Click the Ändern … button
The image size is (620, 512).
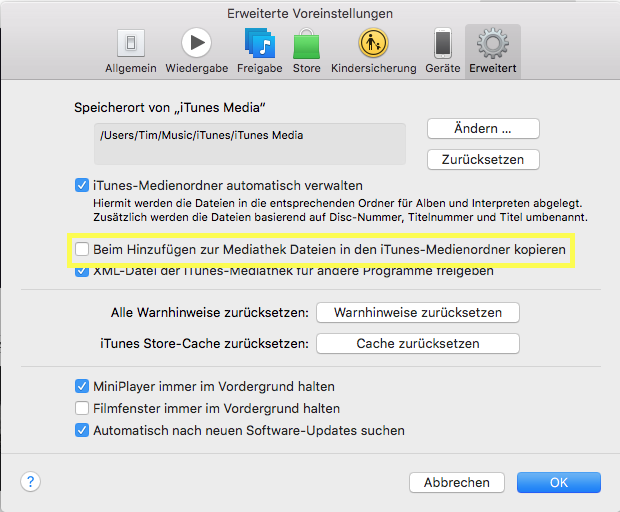click(x=483, y=128)
